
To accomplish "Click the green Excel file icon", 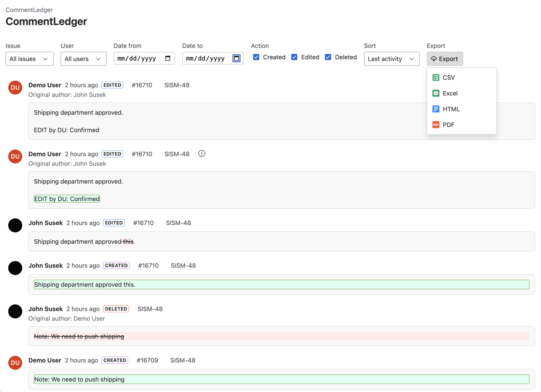I will [x=436, y=93].
